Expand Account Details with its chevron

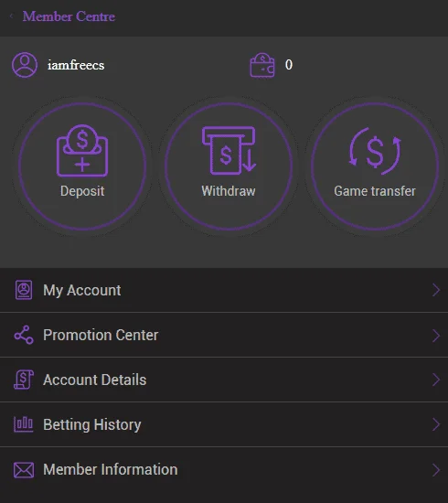tap(436, 380)
